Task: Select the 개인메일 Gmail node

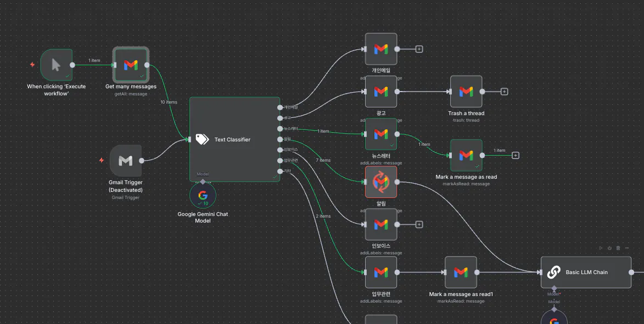Action: [x=381, y=49]
